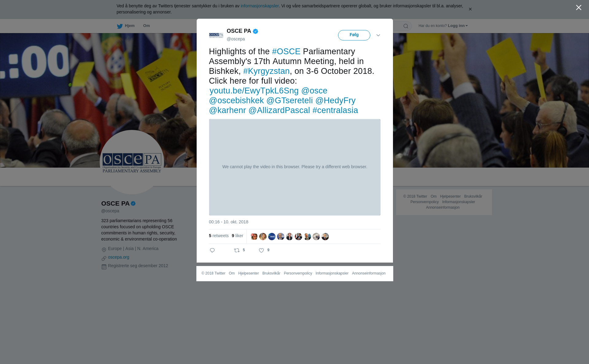
Task: Close the tweet overlay with X
Action: 579,8
